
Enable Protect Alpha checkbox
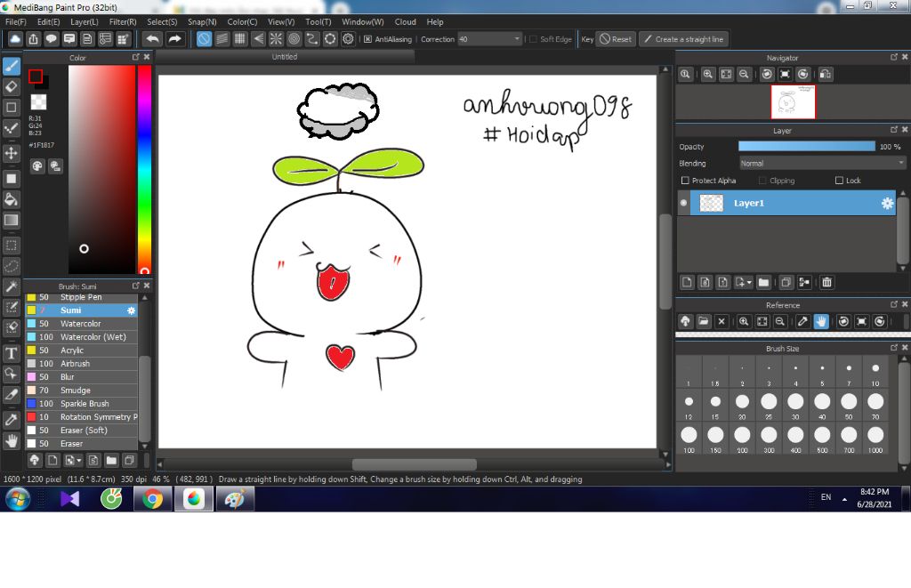685,181
